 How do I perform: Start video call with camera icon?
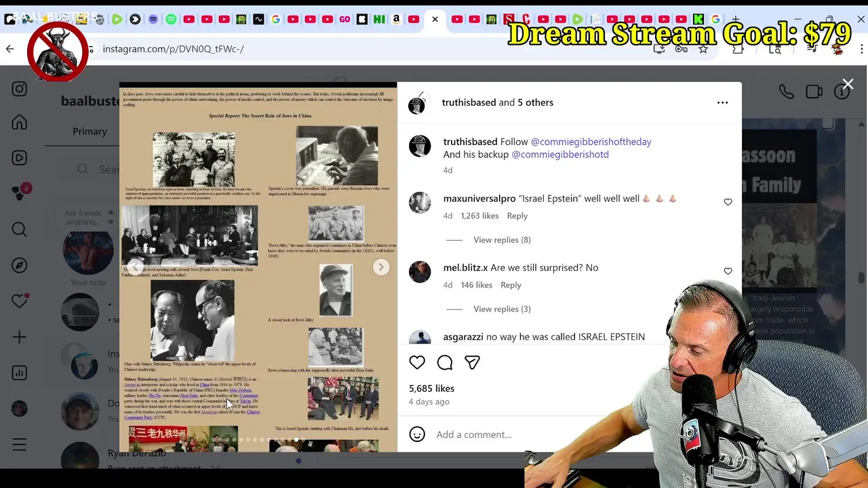814,91
